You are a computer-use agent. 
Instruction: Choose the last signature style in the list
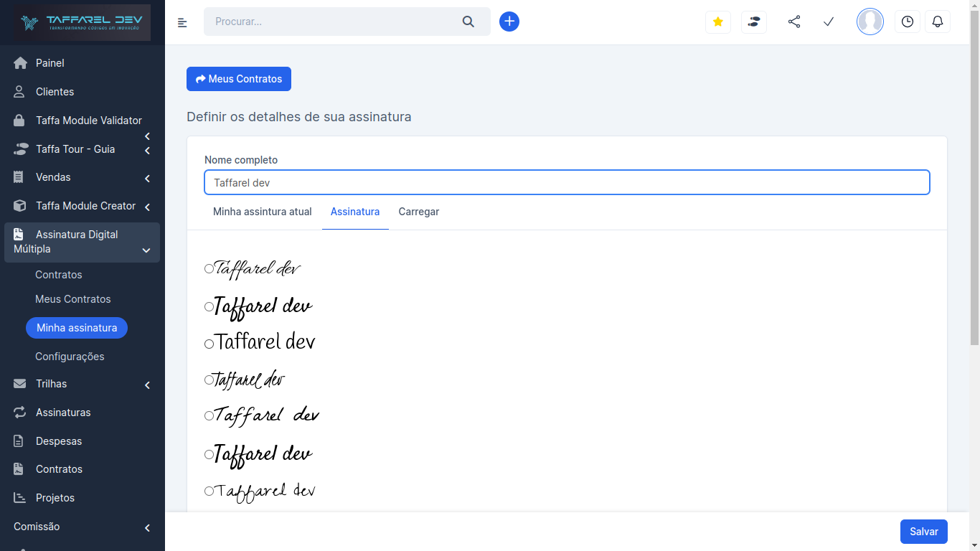click(x=209, y=492)
